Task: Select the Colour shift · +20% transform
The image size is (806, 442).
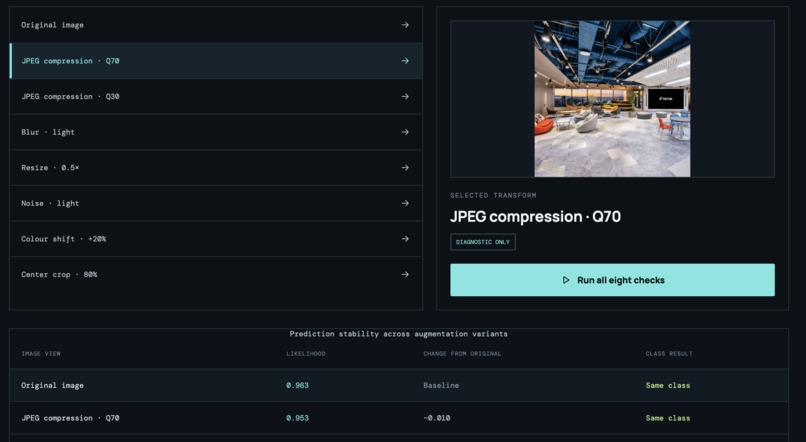Action: click(x=216, y=239)
